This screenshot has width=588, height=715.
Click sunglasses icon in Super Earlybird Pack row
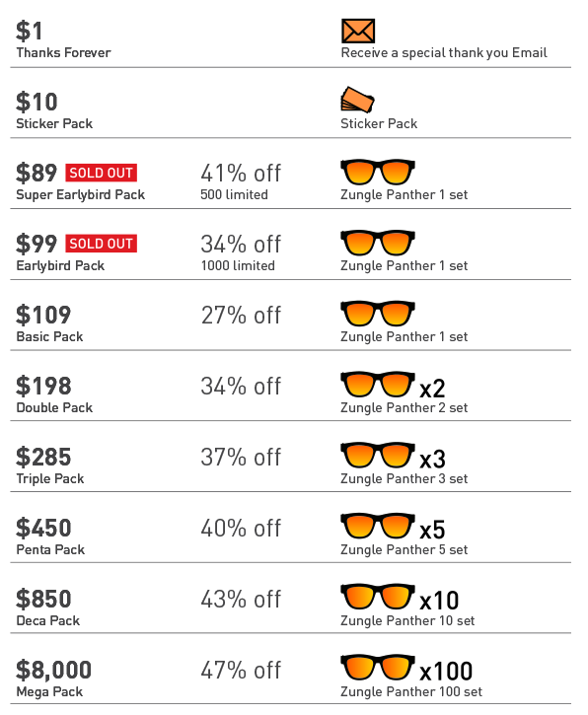[x=378, y=172]
